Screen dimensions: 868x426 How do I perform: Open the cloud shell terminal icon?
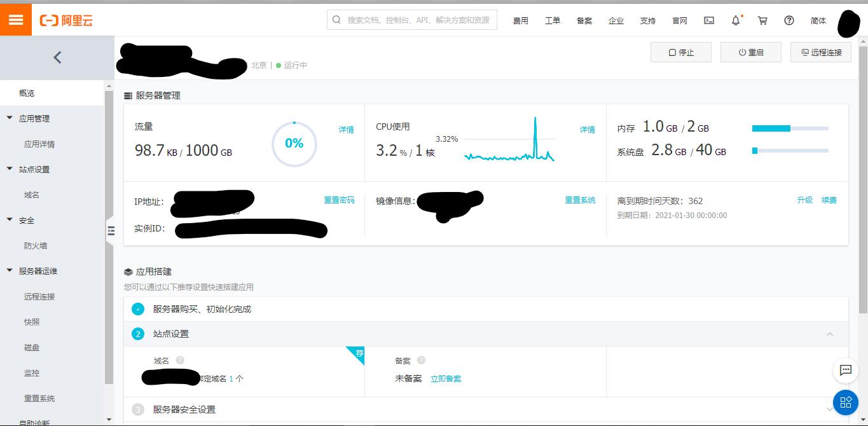708,20
